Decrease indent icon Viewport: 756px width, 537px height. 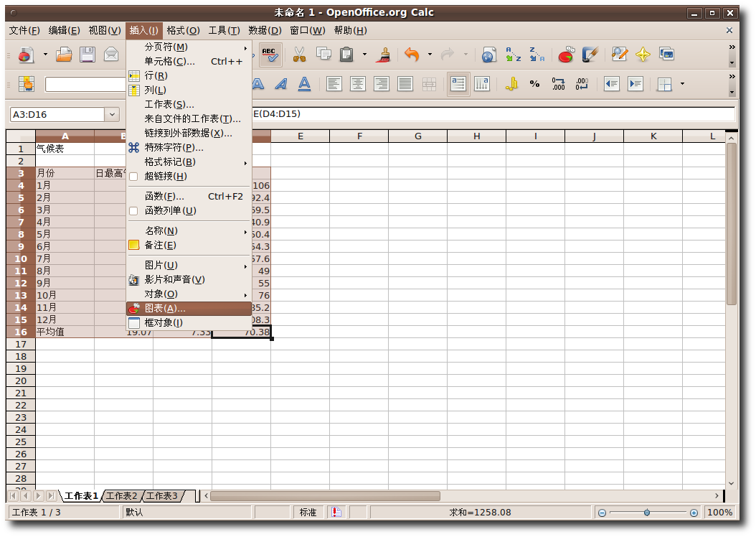point(612,84)
